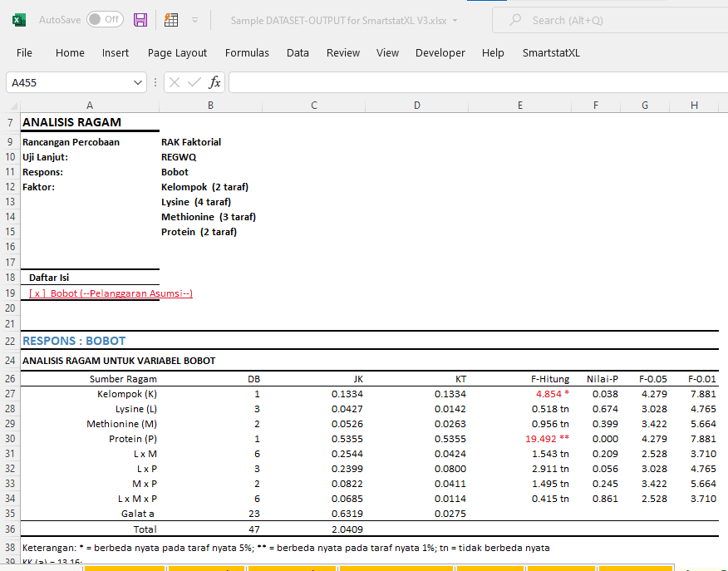Click the Save icon on the Quick Access Toolbar
This screenshot has height=571, width=728.
click(140, 20)
